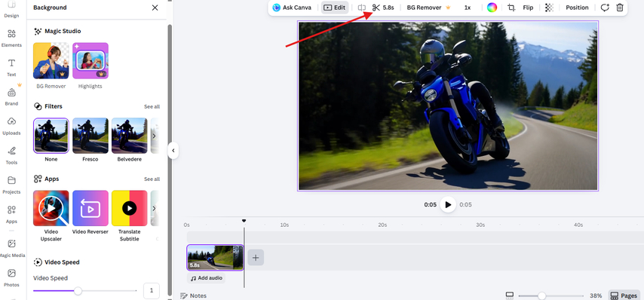The height and width of the screenshot is (300, 644).
Task: Click the Edit video button
Action: point(335,8)
